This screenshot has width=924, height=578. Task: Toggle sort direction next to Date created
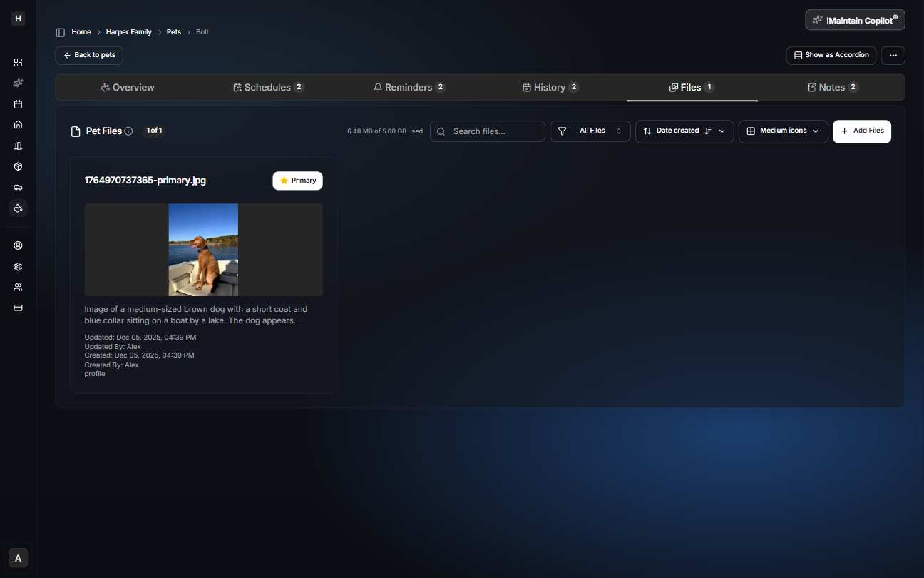pos(707,131)
